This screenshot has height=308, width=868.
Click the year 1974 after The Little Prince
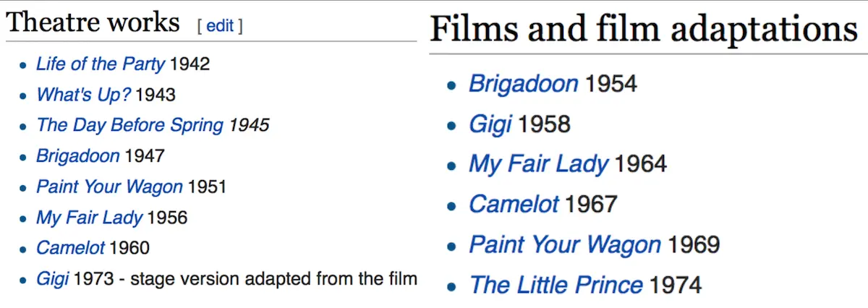(675, 285)
